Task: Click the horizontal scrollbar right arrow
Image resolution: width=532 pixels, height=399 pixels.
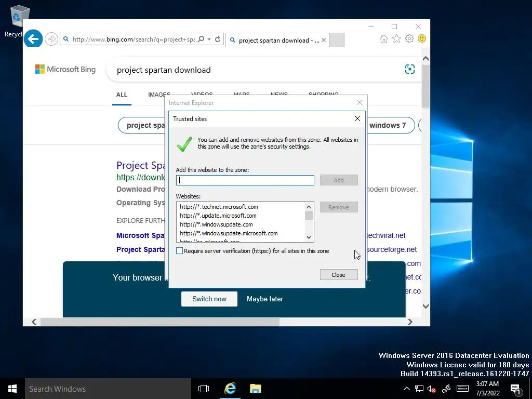Action: point(410,322)
